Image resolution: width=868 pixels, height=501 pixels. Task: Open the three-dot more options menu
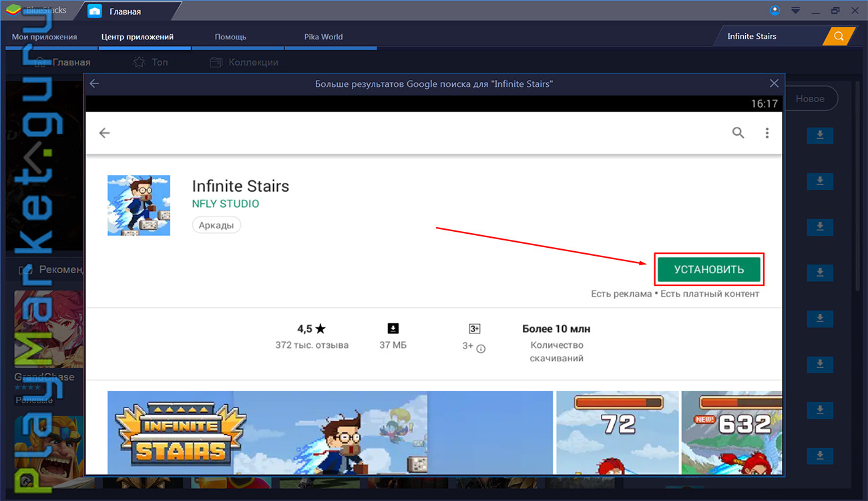coord(767,133)
